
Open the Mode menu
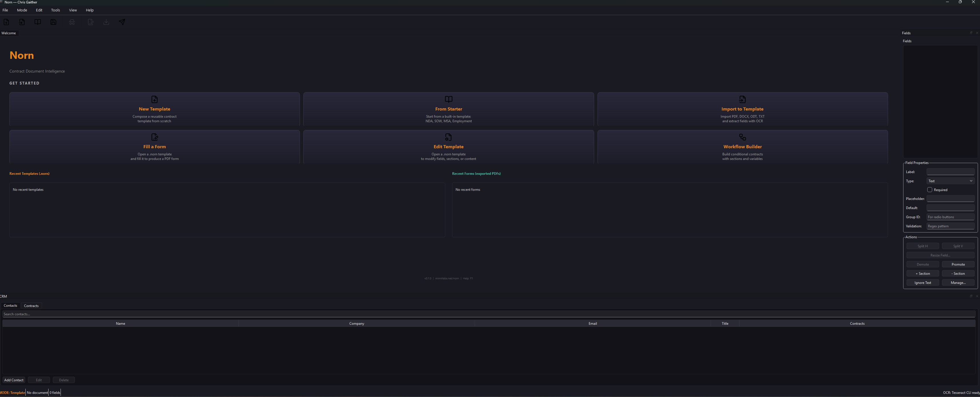tap(22, 10)
